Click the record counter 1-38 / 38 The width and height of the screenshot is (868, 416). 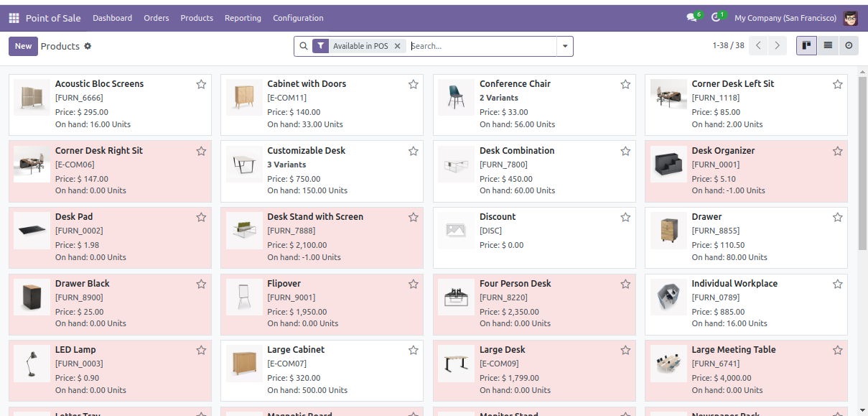coord(728,46)
